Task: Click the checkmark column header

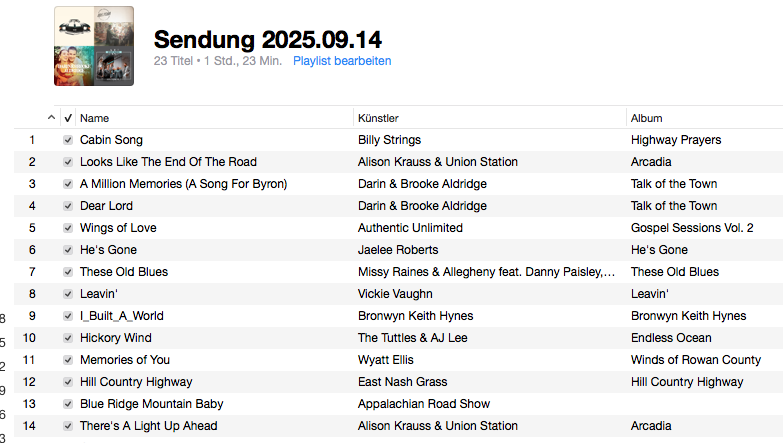Action: tap(68, 118)
